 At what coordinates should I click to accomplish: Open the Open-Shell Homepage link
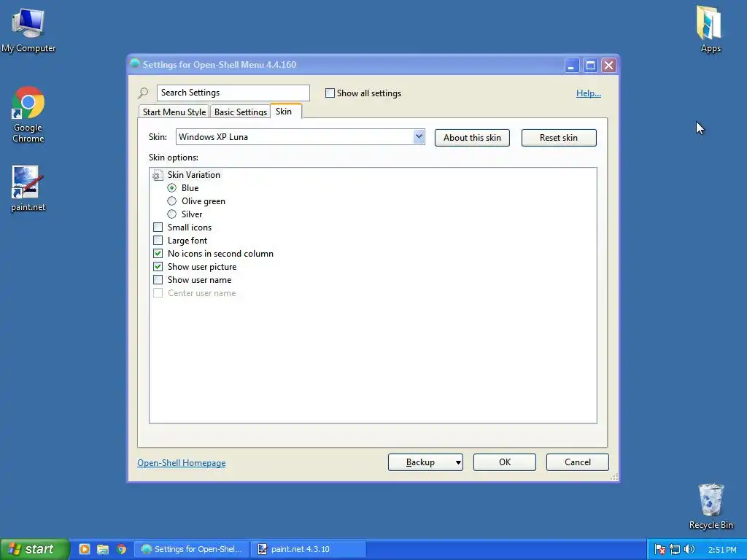pos(182,463)
